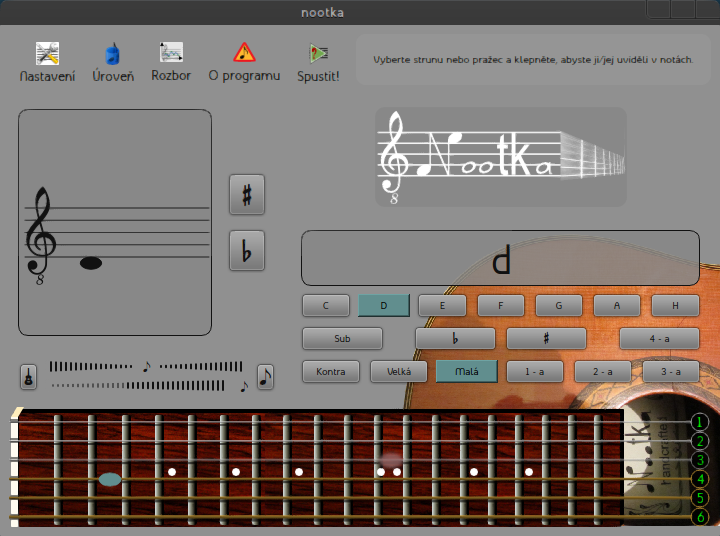Click the teal finger marker on fretboard
Viewport: 720px width, 536px height.
[110, 480]
